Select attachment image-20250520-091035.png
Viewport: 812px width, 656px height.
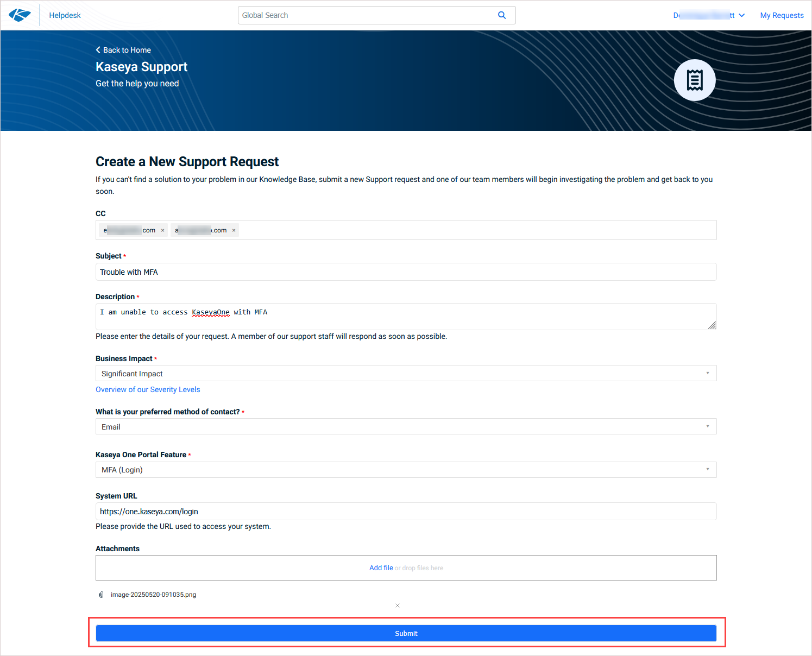pos(153,595)
